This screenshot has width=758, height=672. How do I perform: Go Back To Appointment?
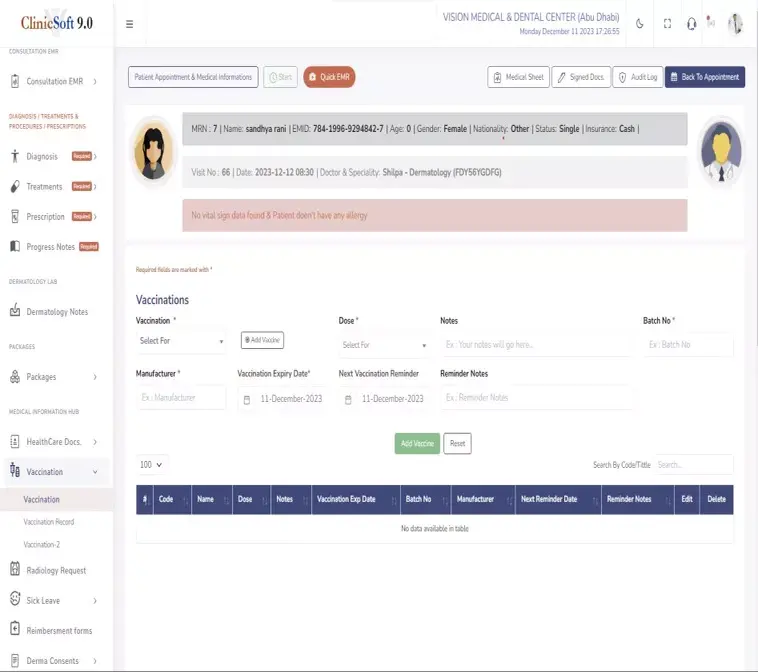coord(704,77)
